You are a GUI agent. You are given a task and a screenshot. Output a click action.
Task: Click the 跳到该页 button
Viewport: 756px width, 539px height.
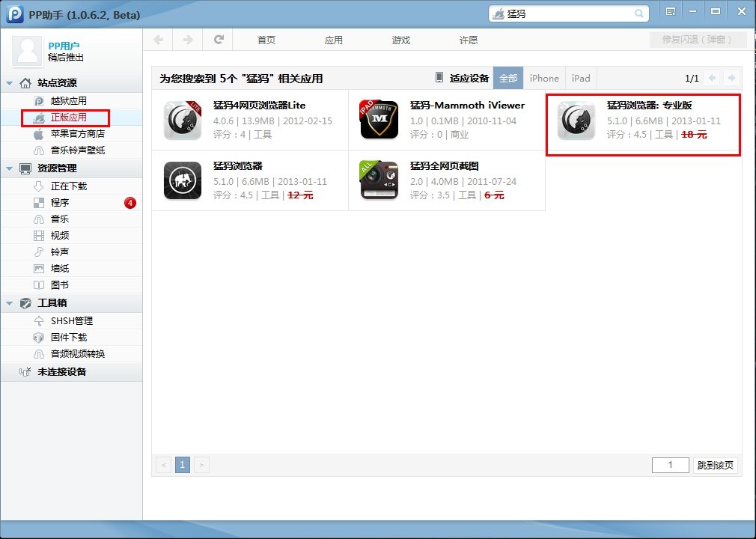tap(716, 465)
